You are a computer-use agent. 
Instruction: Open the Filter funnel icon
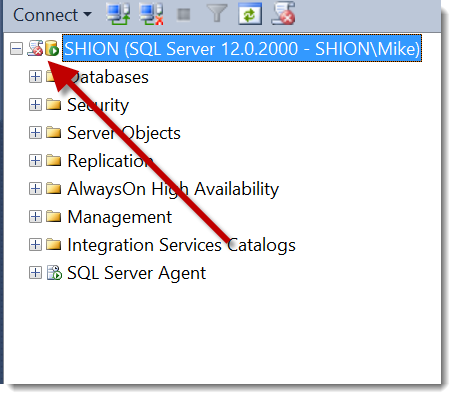217,13
